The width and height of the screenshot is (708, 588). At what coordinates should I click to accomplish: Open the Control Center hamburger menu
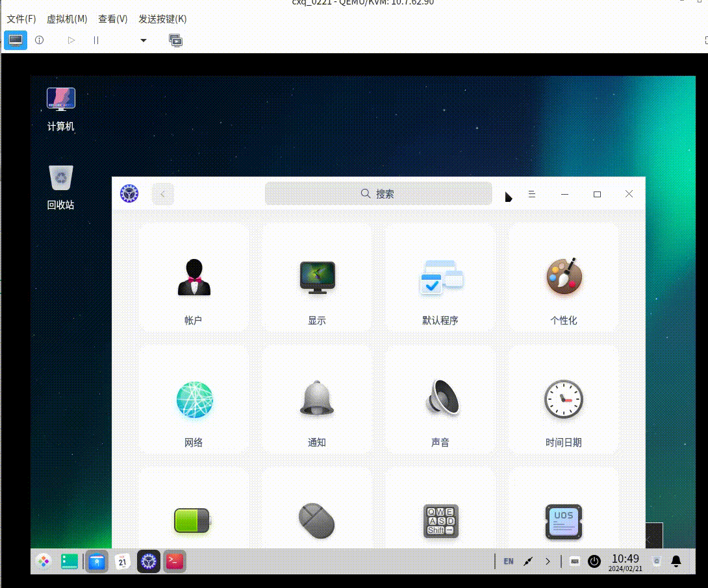pyautogui.click(x=531, y=194)
